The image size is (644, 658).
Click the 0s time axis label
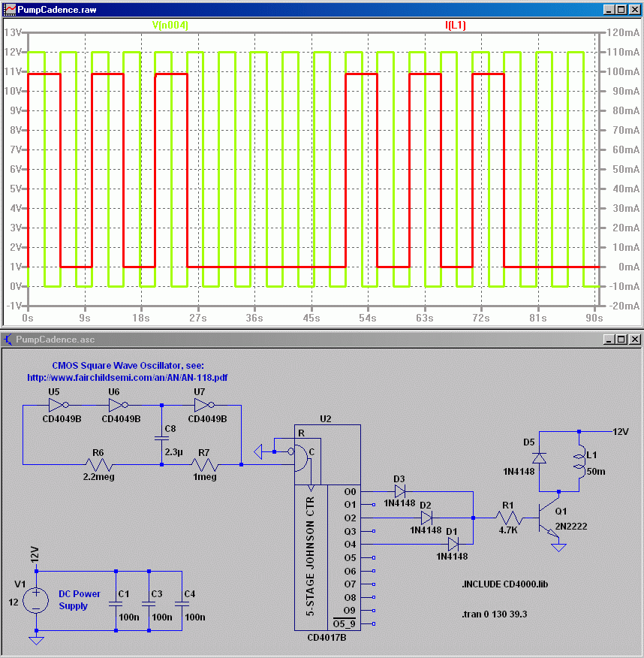(28, 318)
